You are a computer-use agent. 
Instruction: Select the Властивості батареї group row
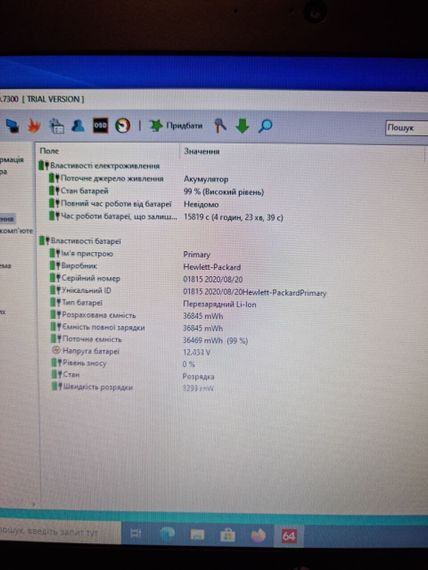click(x=80, y=241)
